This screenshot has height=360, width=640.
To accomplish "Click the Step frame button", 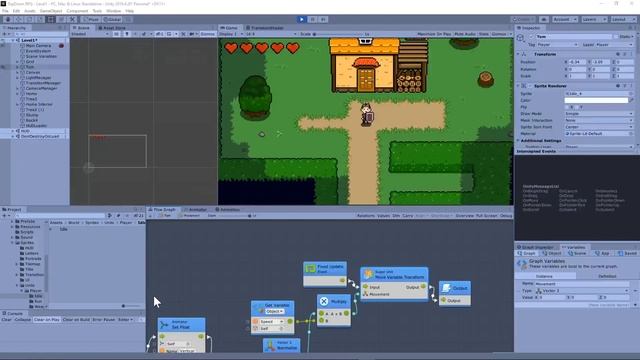I will 323,19.
